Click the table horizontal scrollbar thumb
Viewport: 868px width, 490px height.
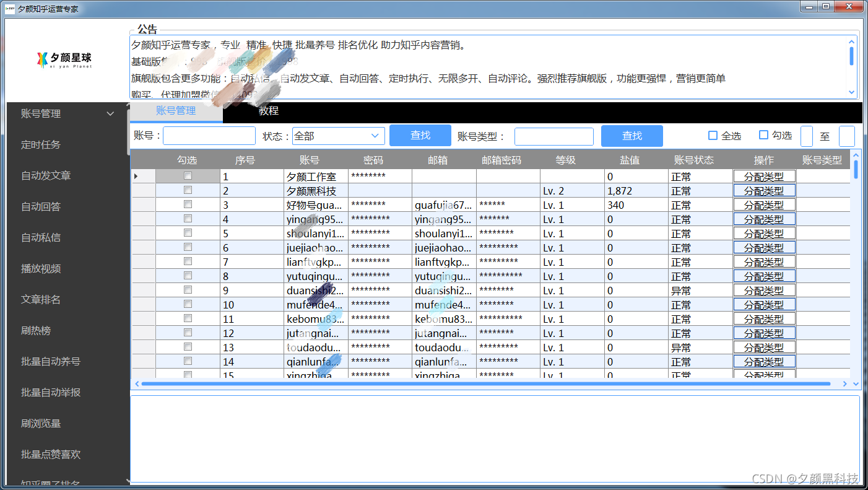point(486,384)
